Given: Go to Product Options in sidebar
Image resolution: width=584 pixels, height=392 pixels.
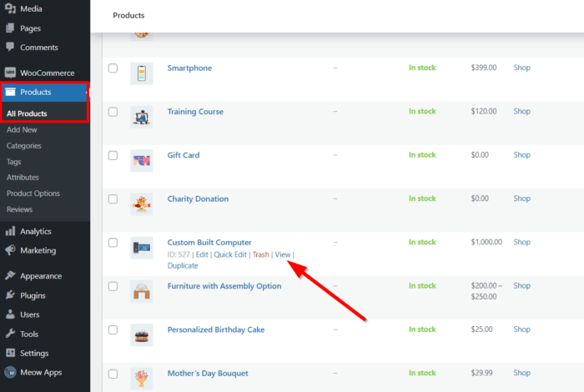Looking at the screenshot, I should [x=33, y=193].
